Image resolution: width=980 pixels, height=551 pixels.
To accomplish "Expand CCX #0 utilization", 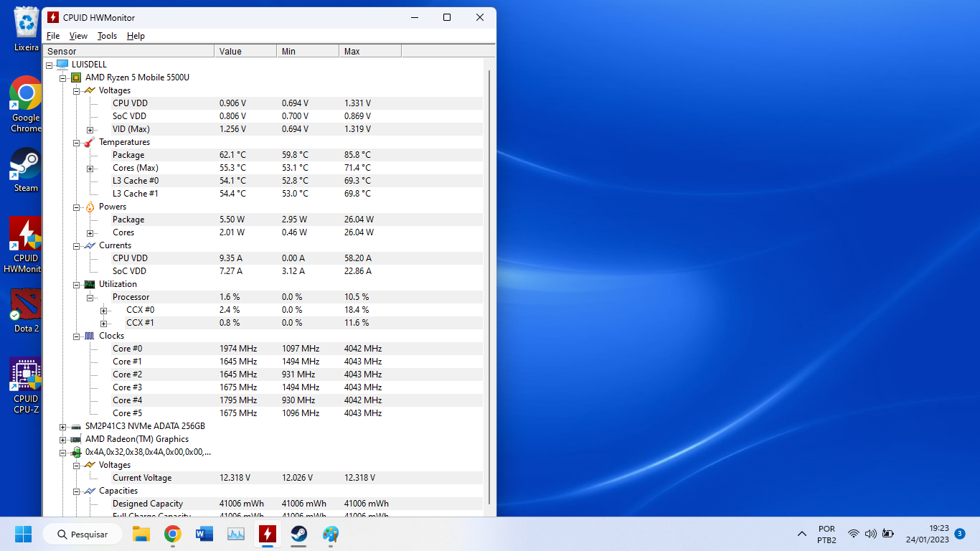I will [104, 311].
